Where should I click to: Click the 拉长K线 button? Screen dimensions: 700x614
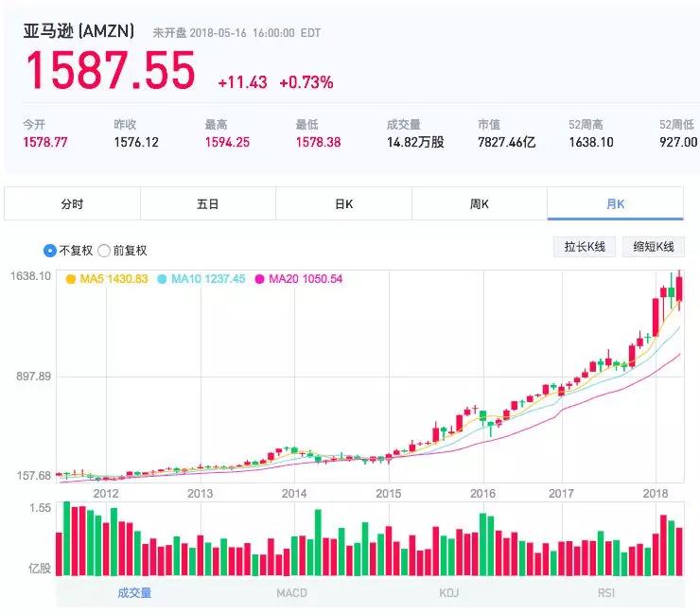(x=584, y=247)
